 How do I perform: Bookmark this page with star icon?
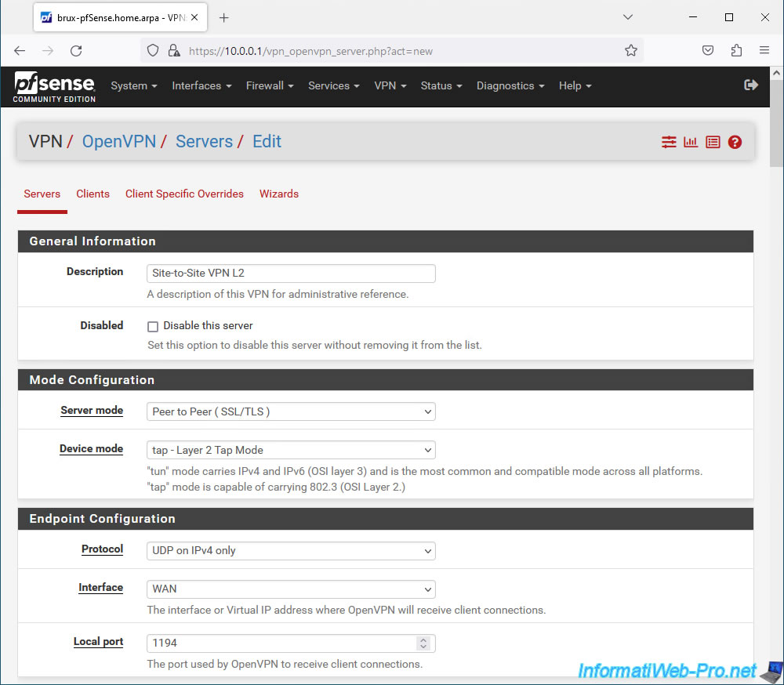click(630, 50)
